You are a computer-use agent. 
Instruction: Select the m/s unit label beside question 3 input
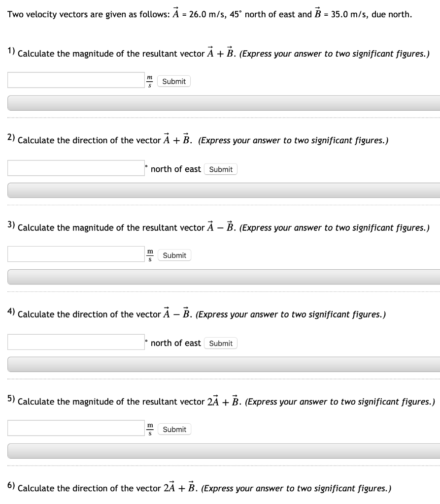[149, 254]
